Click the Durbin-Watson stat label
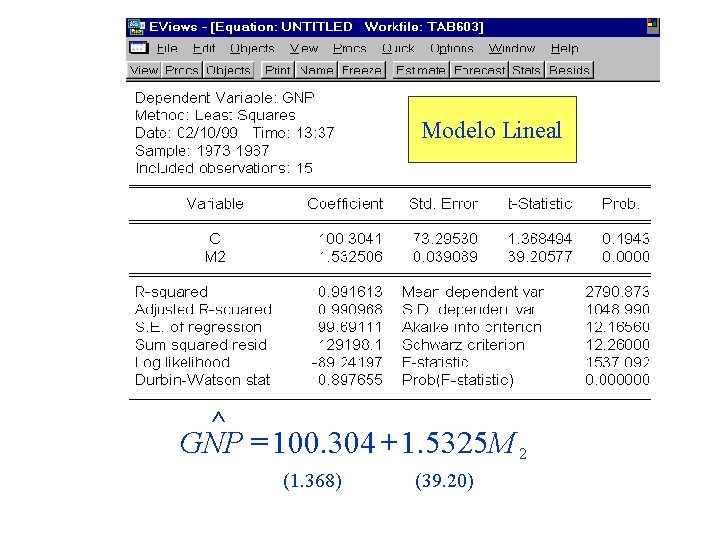Screen dimensions: 720x540 202,380
